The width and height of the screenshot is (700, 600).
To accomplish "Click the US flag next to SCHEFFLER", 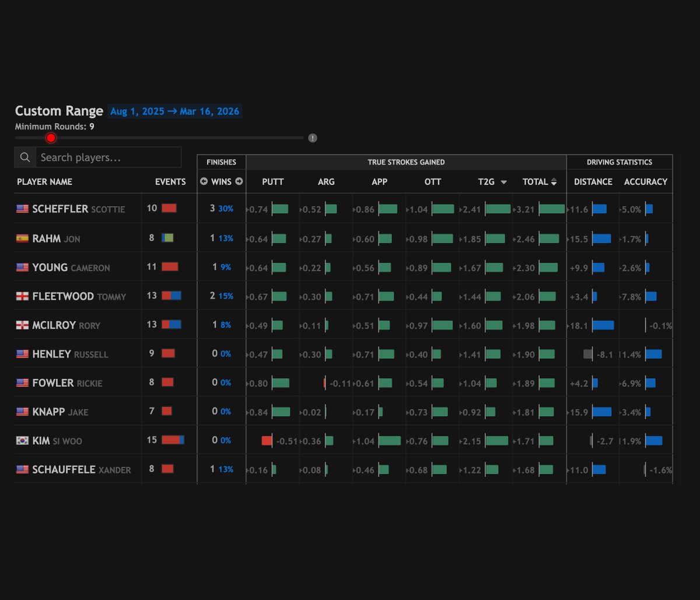I will click(22, 209).
